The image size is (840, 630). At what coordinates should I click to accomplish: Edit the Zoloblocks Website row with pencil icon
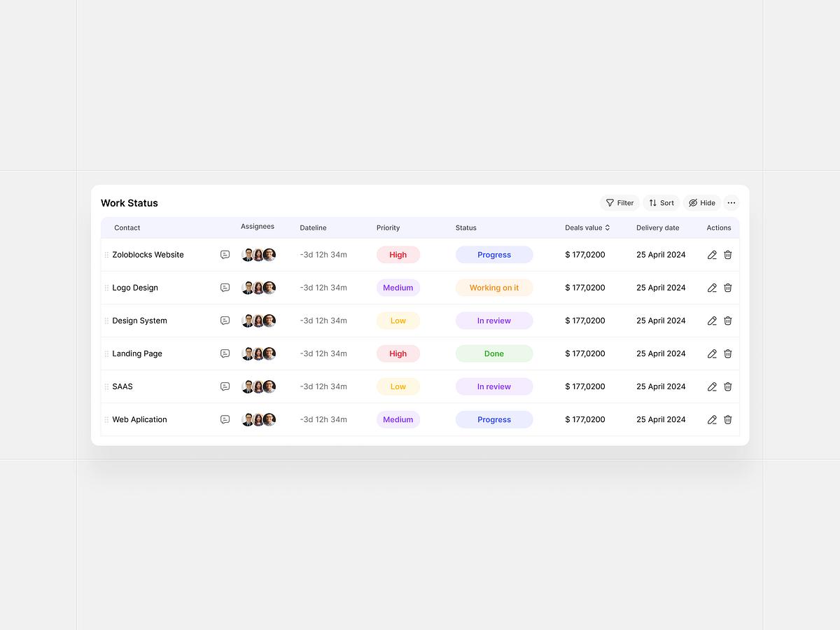712,255
